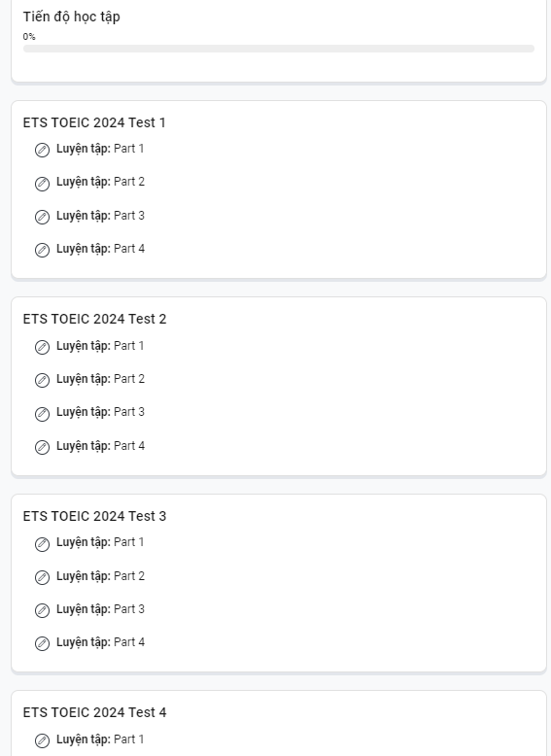Image resolution: width=551 pixels, height=756 pixels.
Task: Select the ETS TOEIC 2024 Test 1 heading
Action: click(x=94, y=122)
